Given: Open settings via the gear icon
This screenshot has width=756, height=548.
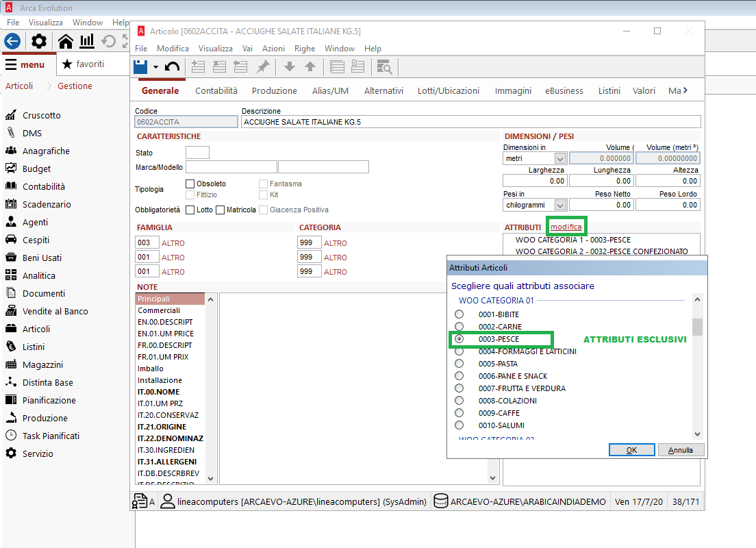Looking at the screenshot, I should pyautogui.click(x=39, y=41).
